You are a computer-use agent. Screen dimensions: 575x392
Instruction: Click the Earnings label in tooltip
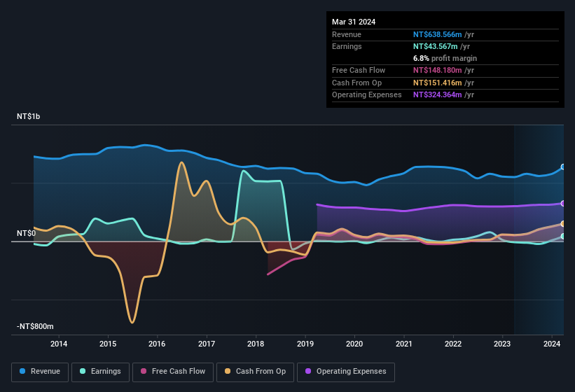pyautogui.click(x=347, y=46)
